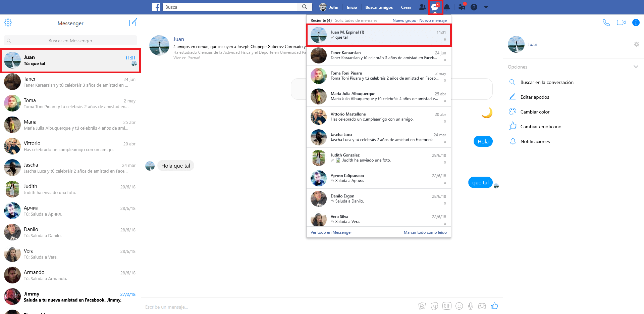Open John's profile in top bar
644x314 pixels.
click(x=329, y=7)
